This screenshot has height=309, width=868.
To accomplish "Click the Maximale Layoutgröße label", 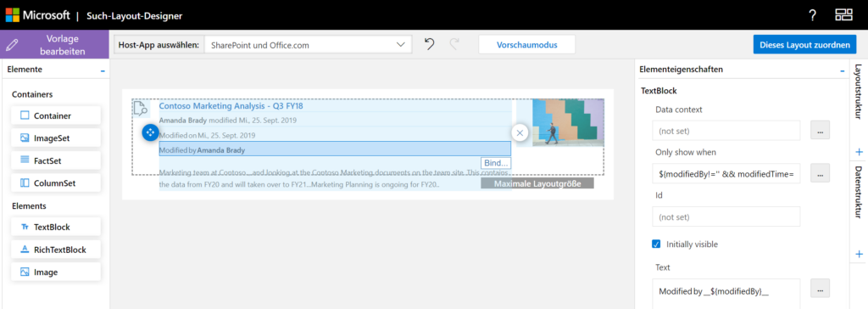I will pos(537,183).
